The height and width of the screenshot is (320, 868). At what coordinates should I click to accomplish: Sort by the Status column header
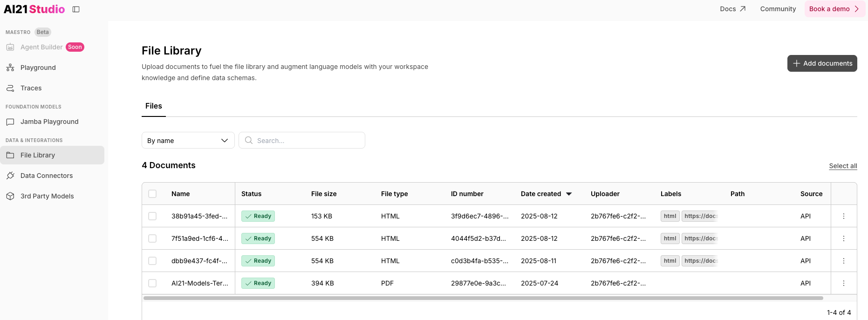click(251, 194)
